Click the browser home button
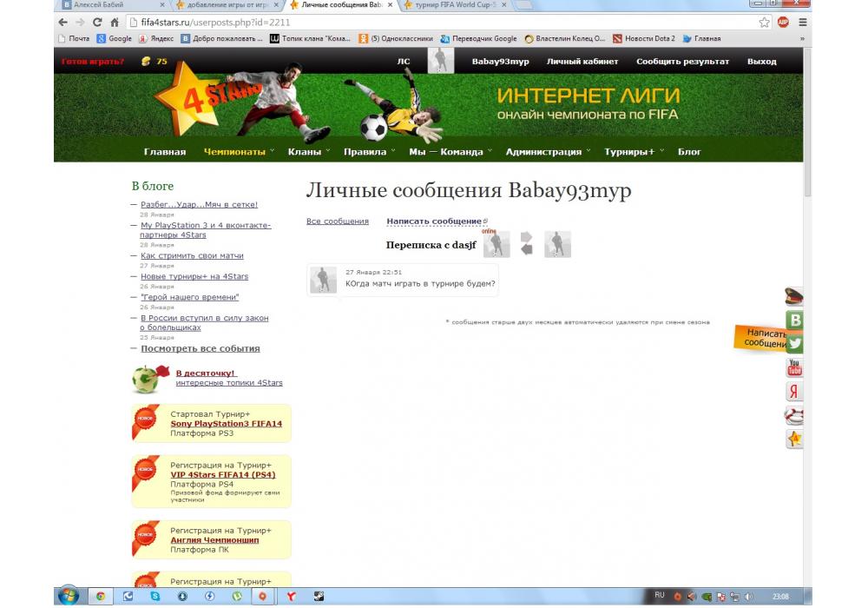 point(115,23)
